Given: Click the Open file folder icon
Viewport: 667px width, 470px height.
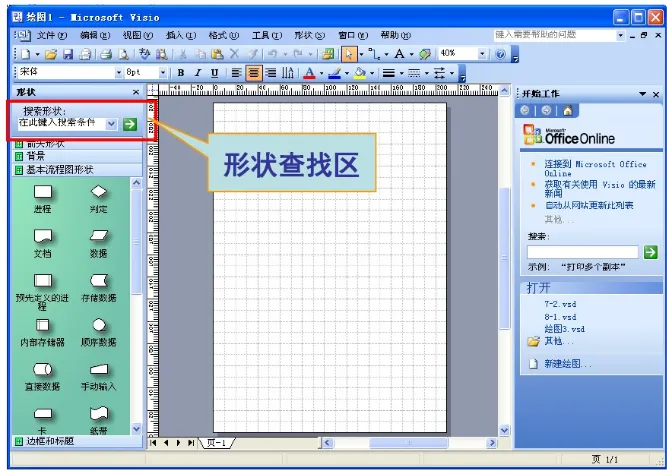Looking at the screenshot, I should coord(51,54).
